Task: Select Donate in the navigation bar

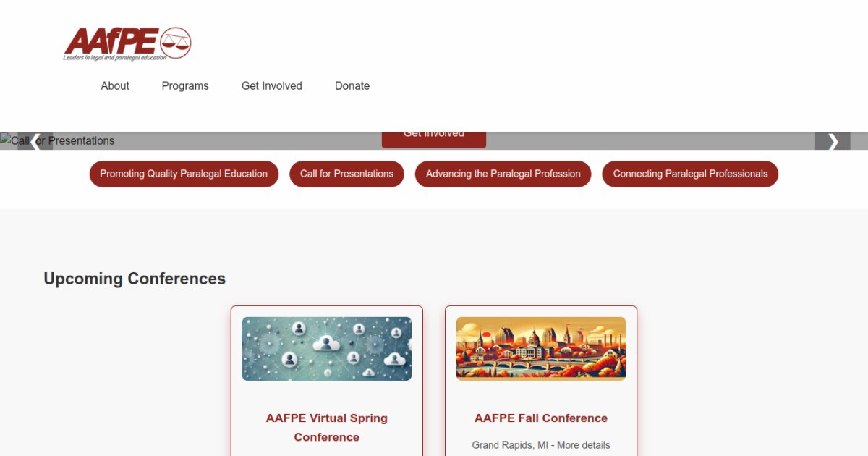Action: [352, 85]
